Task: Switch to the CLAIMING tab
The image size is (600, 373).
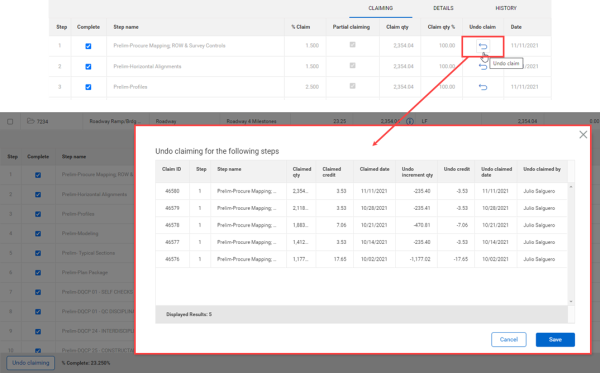Action: click(x=380, y=8)
